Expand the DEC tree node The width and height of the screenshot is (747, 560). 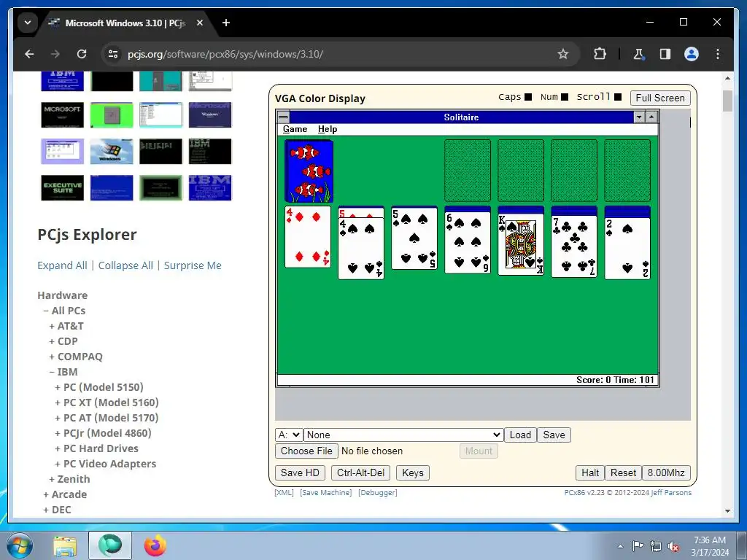(x=57, y=510)
